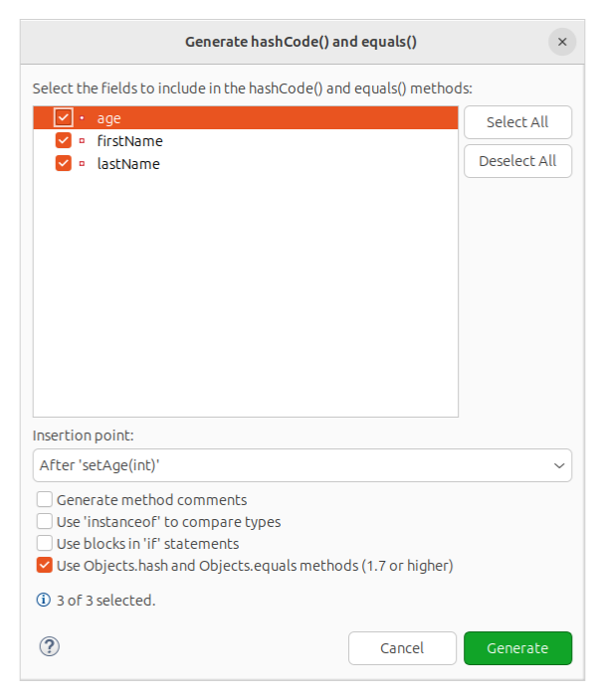
Task: Open the Insertion point dropdown
Action: (x=302, y=465)
